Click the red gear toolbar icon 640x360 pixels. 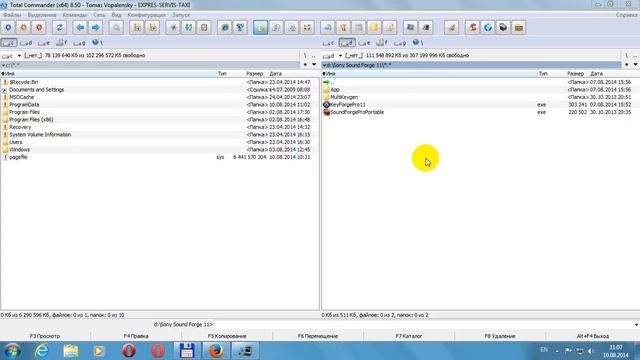[x=39, y=27]
